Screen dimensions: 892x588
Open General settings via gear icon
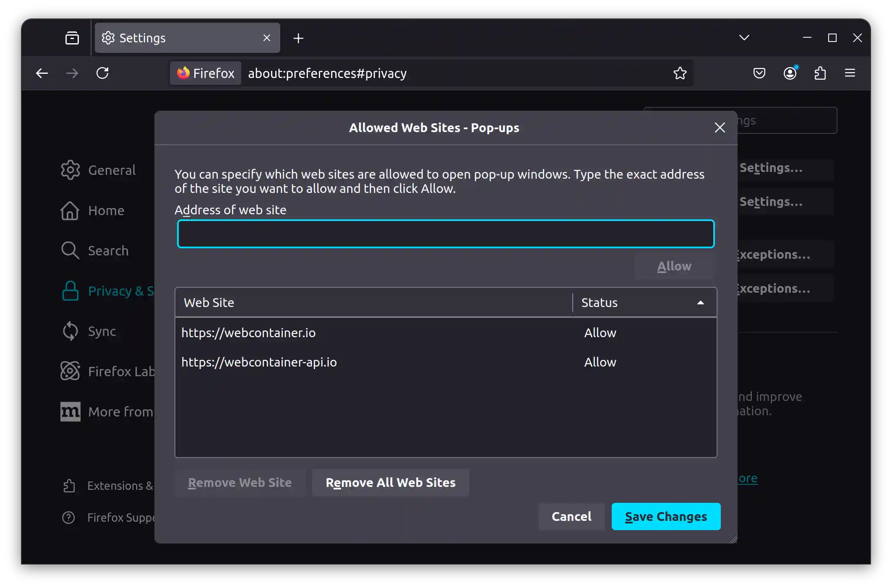tap(70, 170)
